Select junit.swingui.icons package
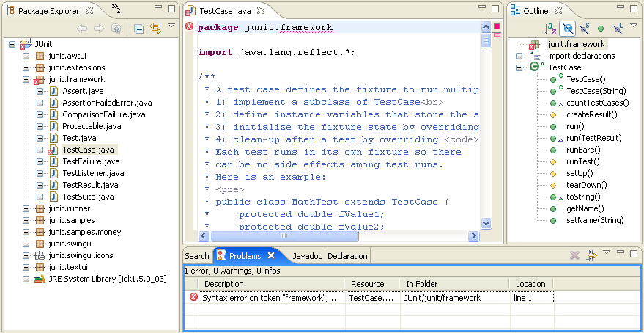 point(81,255)
